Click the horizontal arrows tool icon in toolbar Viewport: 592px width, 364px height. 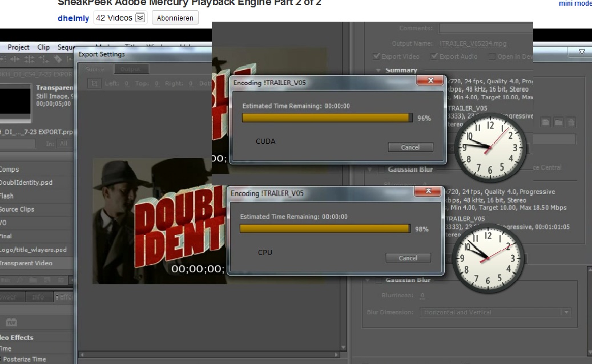tap(15, 59)
